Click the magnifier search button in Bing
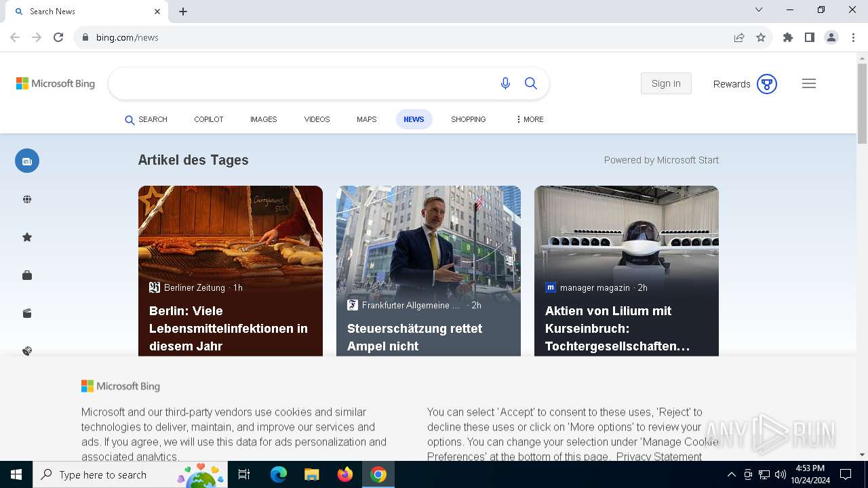 coord(531,83)
